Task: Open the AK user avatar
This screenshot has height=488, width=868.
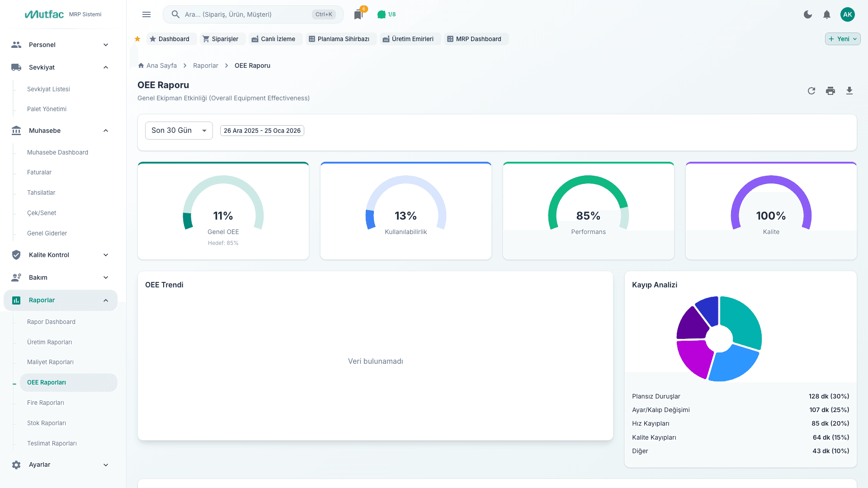Action: click(848, 14)
